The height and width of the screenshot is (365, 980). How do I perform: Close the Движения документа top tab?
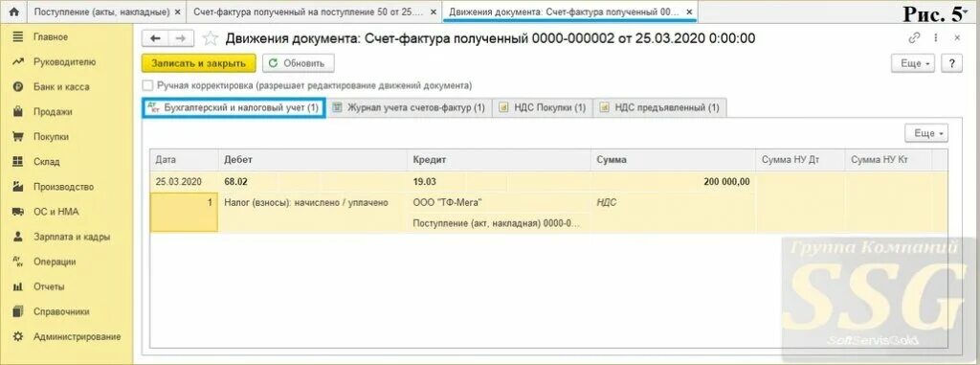690,11
